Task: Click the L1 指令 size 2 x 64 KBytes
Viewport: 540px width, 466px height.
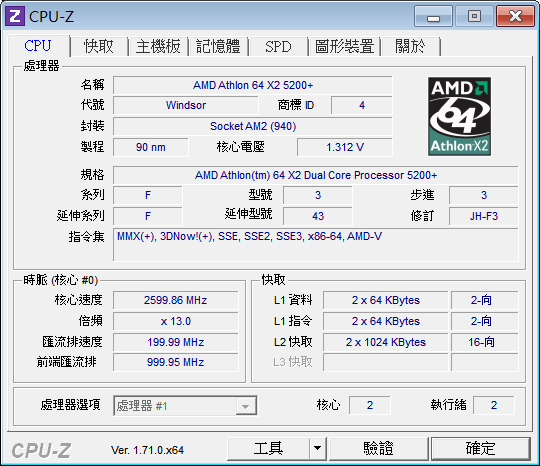Action: (x=385, y=321)
